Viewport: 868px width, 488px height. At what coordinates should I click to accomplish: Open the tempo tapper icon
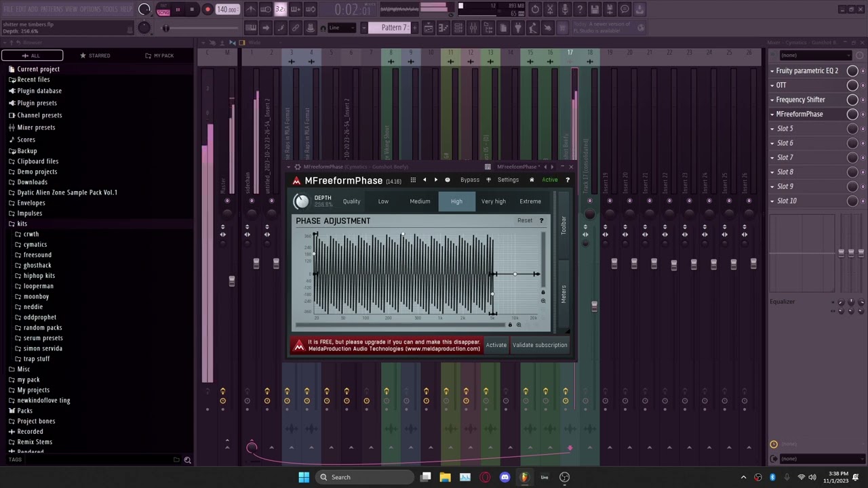(x=532, y=28)
